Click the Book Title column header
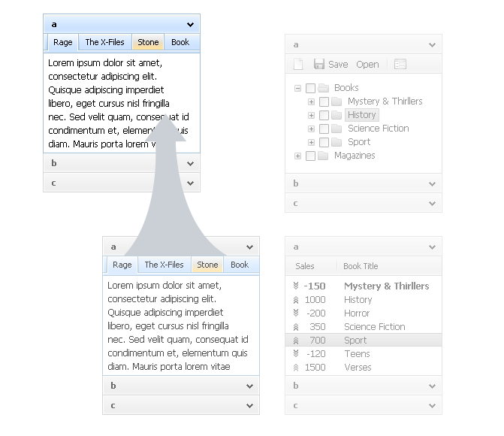The width and height of the screenshot is (504, 436). [x=361, y=266]
